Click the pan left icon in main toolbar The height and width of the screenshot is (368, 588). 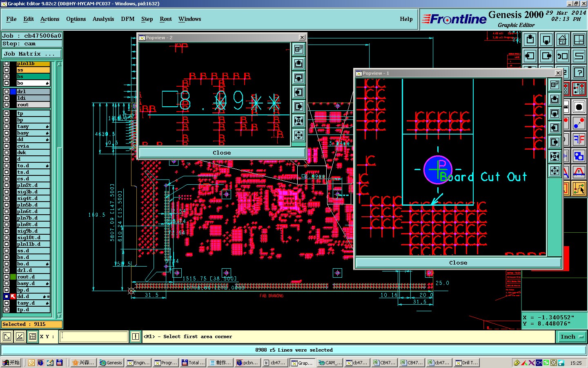point(530,56)
